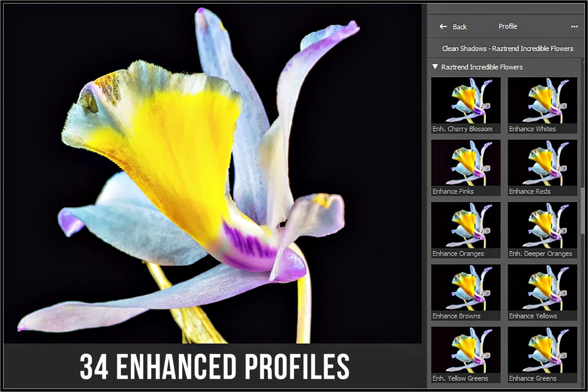Open the three-dot Profile options menu
Image resolution: width=588 pixels, height=392 pixels.
tap(574, 26)
